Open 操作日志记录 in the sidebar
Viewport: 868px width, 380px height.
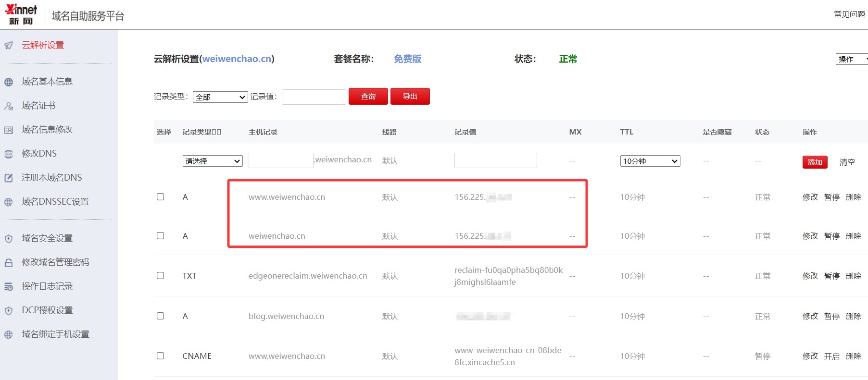[47, 286]
